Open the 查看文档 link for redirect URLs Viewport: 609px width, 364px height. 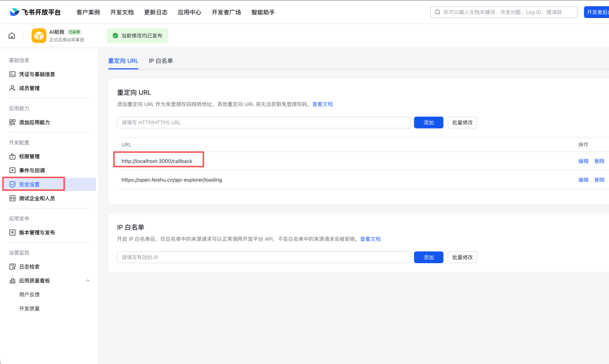click(323, 104)
